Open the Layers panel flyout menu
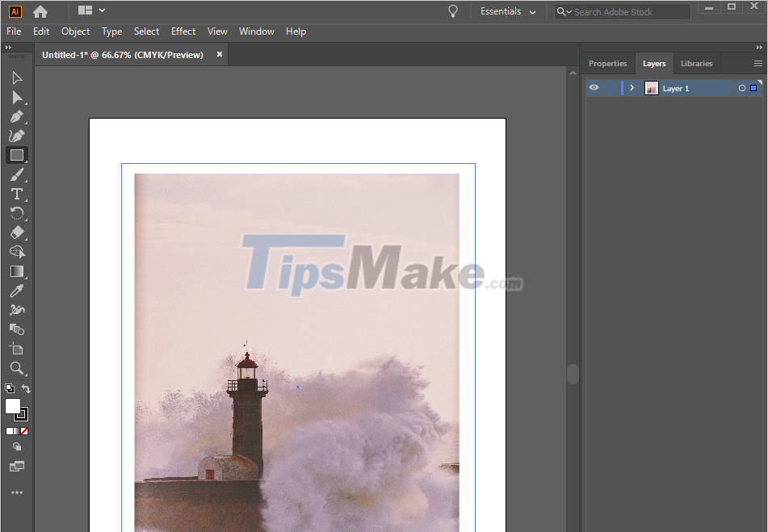 click(x=757, y=63)
